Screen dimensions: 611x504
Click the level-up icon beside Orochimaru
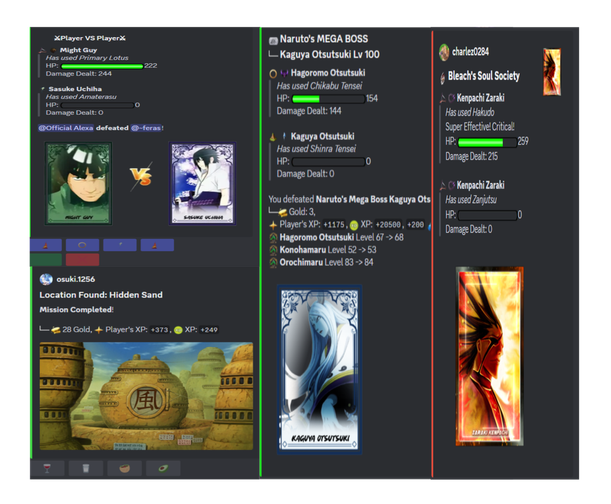(x=274, y=262)
